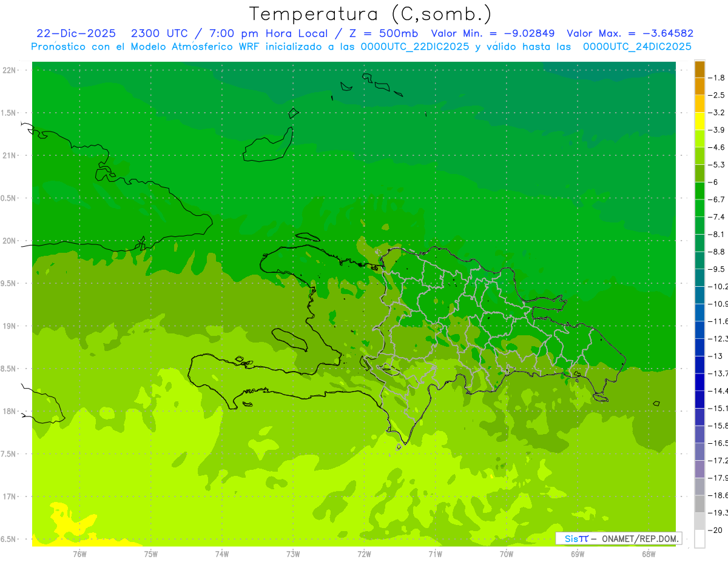Click the dark blue swatch between -13.7 and -14.4
This screenshot has width=728, height=562.
tap(699, 382)
